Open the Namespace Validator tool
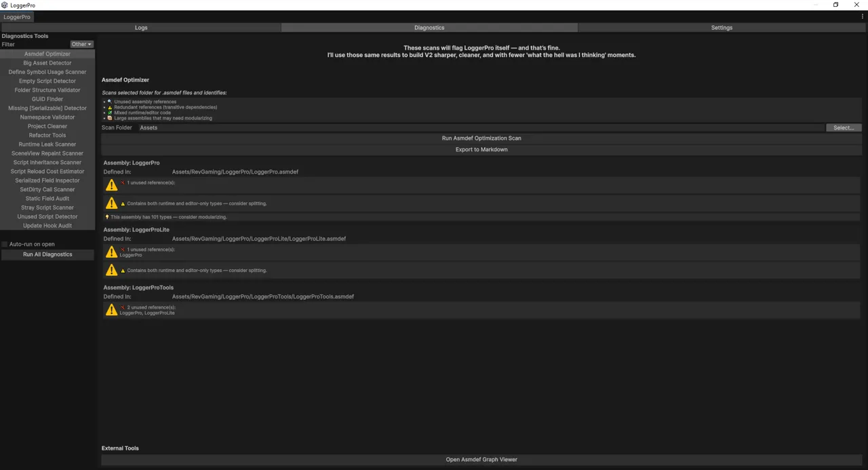The height and width of the screenshot is (470, 868). pos(47,117)
